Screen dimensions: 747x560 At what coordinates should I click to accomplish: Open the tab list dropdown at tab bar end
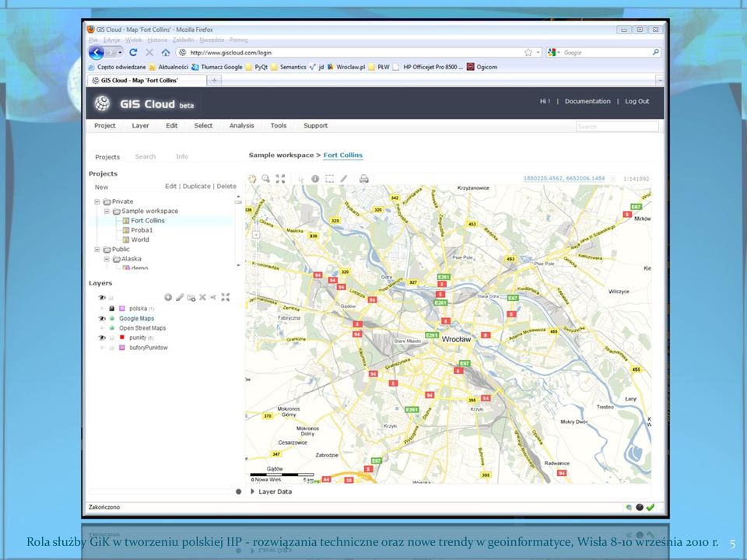click(660, 80)
